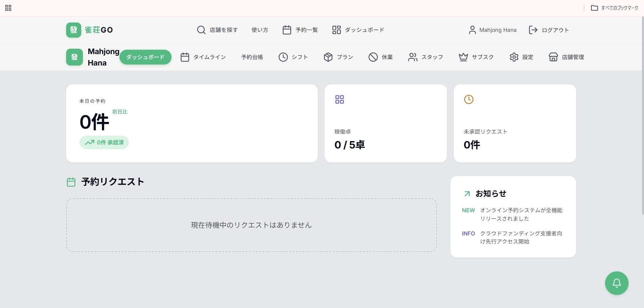Open the スタッフ staff page
The image size is (644, 308).
tap(425, 57)
